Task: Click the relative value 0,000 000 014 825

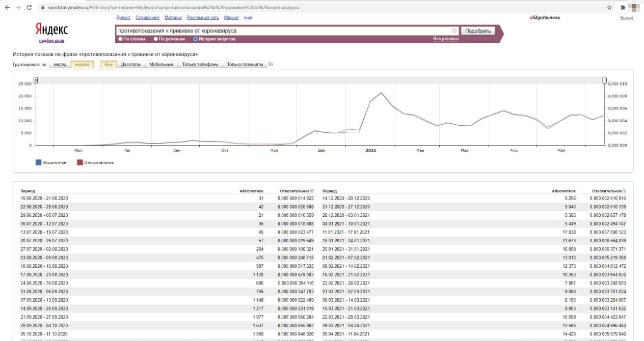Action: [296, 198]
